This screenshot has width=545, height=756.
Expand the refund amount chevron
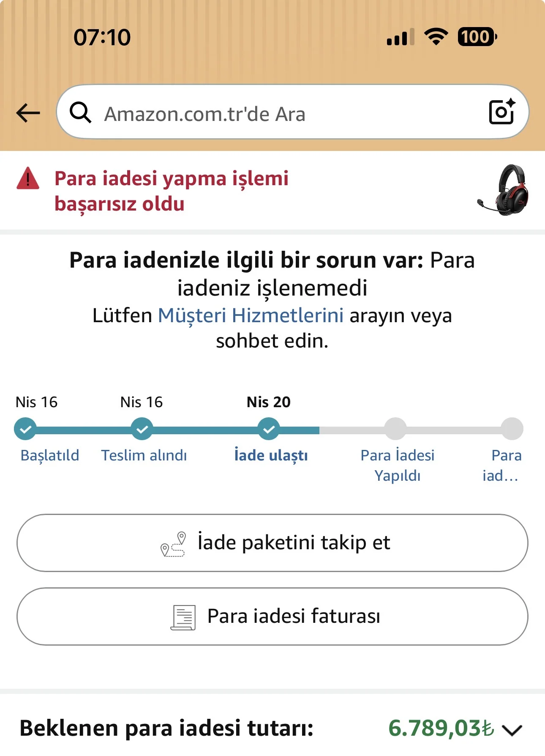[x=512, y=730]
